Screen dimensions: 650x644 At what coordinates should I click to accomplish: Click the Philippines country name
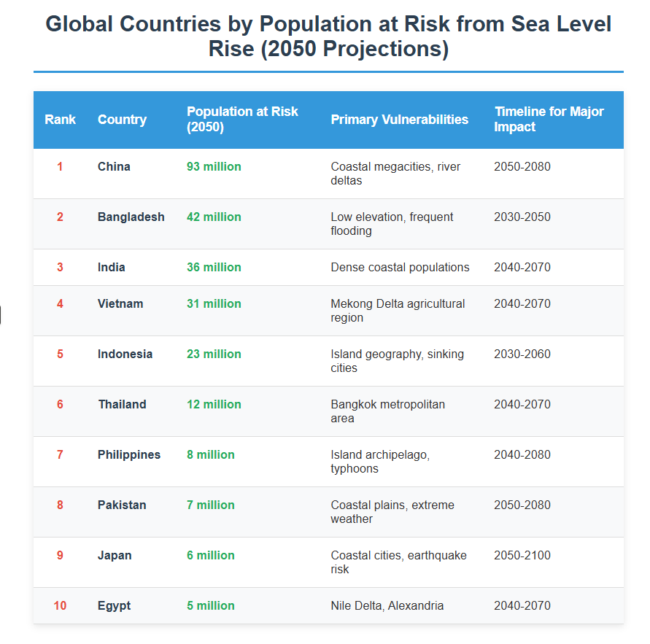129,455
